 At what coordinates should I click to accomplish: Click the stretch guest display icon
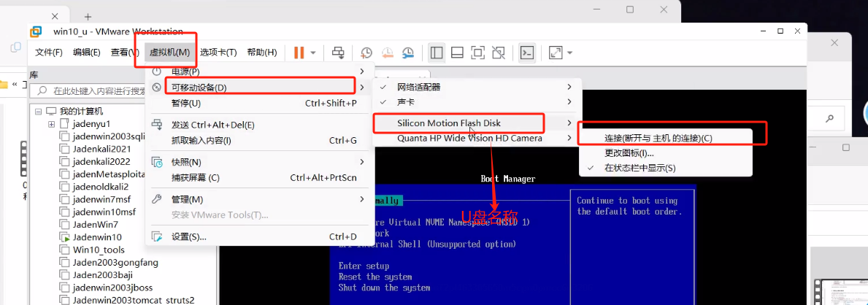click(x=556, y=53)
